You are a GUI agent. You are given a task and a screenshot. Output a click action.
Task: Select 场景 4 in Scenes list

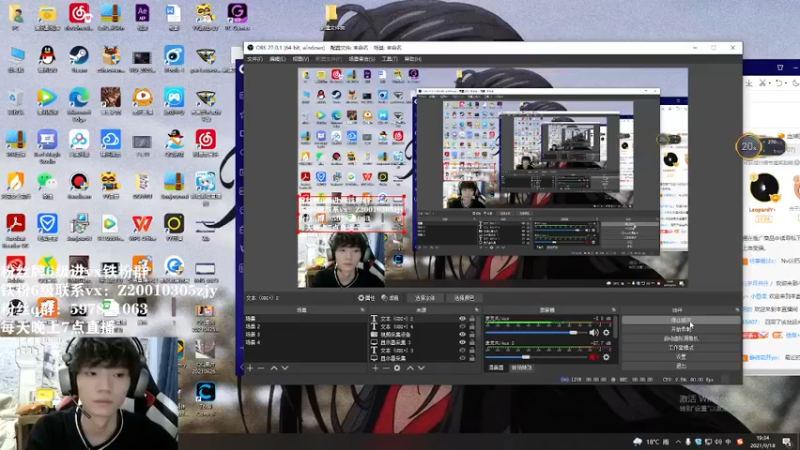[x=305, y=342]
